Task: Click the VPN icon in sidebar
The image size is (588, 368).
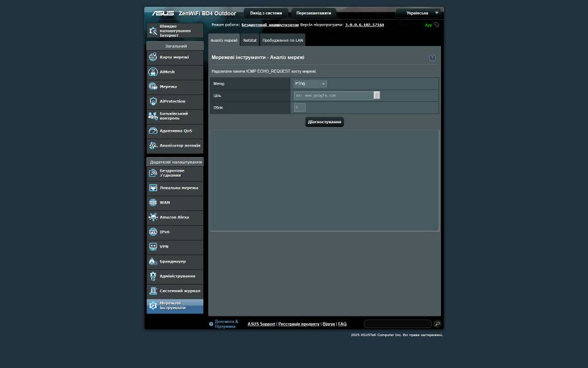Action: coord(153,247)
